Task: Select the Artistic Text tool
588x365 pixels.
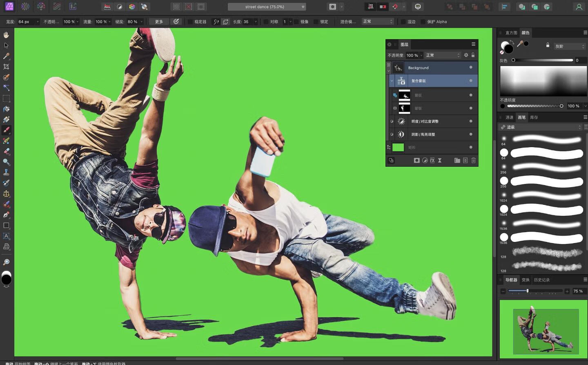Action: click(x=6, y=236)
